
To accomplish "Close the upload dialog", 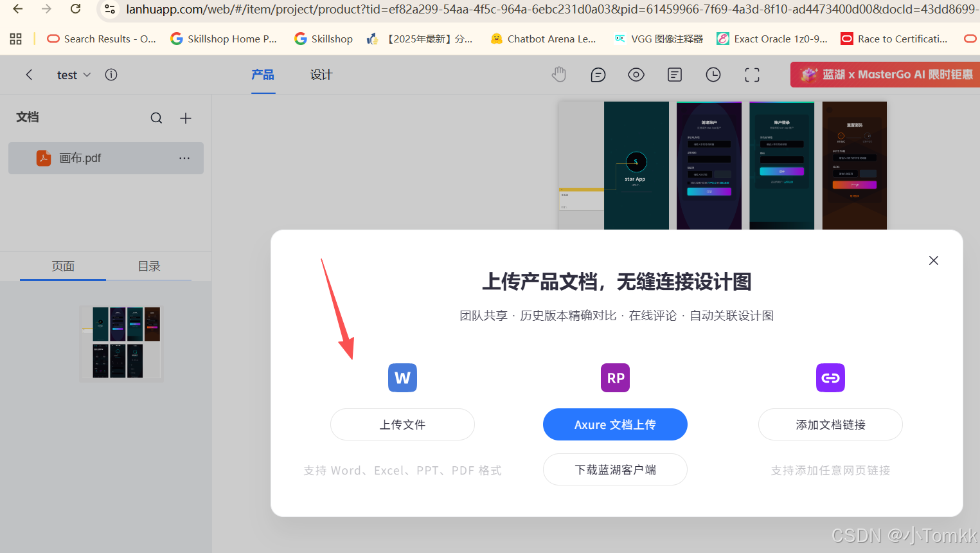I will (934, 260).
